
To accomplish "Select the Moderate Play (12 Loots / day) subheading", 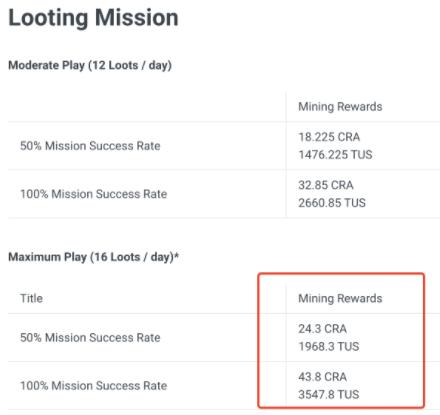I will click(x=90, y=65).
